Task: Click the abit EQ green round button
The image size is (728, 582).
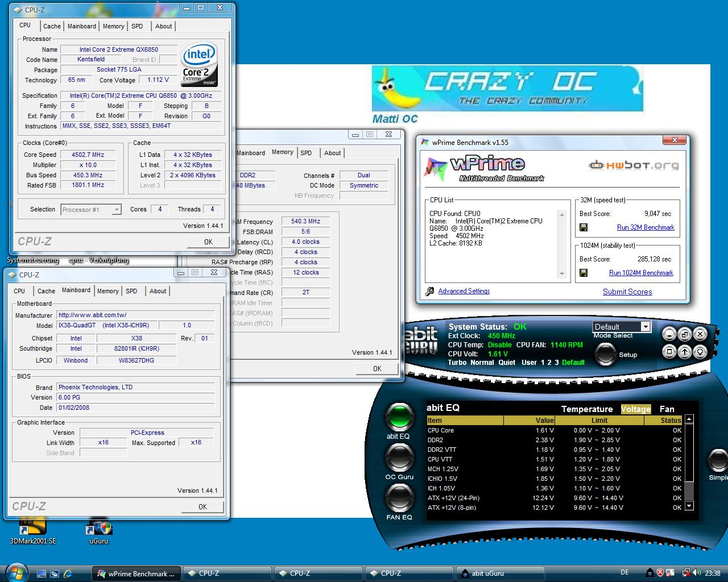Action: pyautogui.click(x=399, y=417)
